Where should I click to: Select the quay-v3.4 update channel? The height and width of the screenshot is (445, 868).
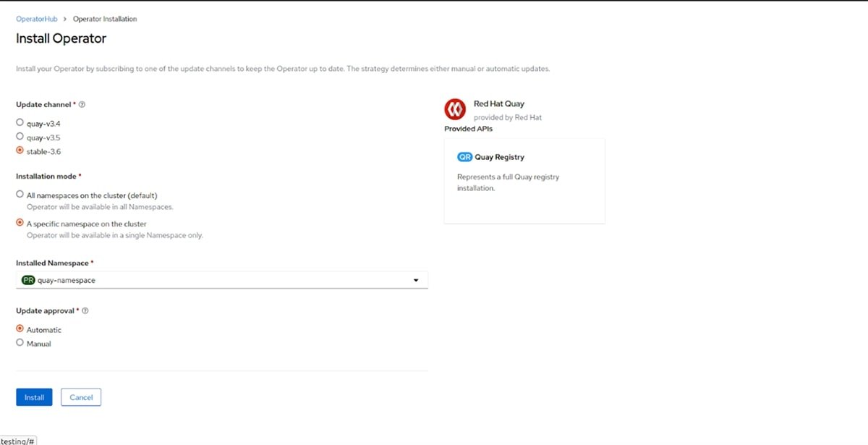coord(20,122)
